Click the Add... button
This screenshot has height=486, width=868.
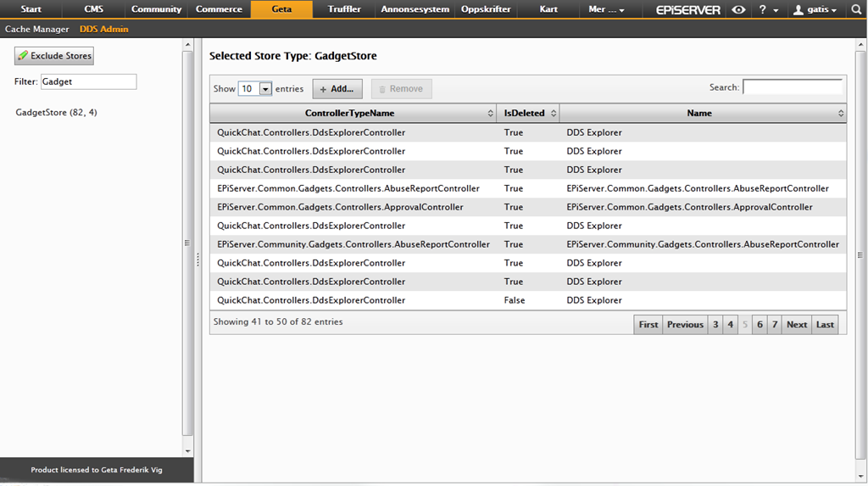click(337, 89)
